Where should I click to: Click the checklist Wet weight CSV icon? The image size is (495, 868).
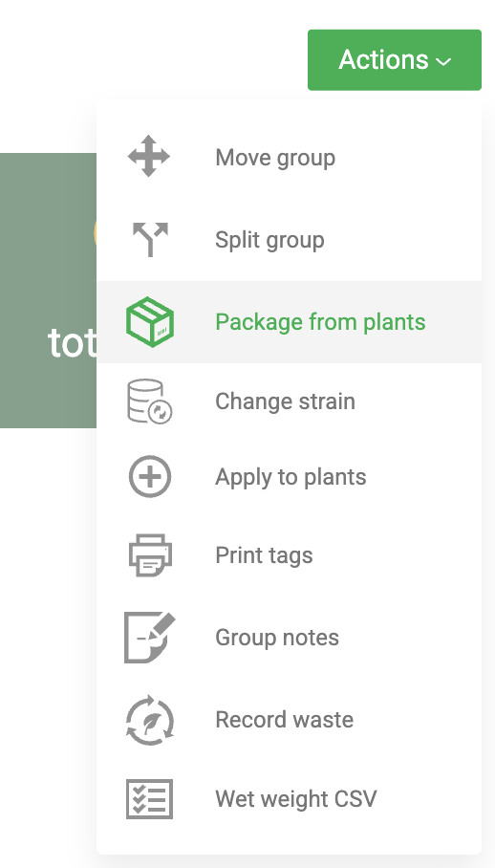coord(149,799)
